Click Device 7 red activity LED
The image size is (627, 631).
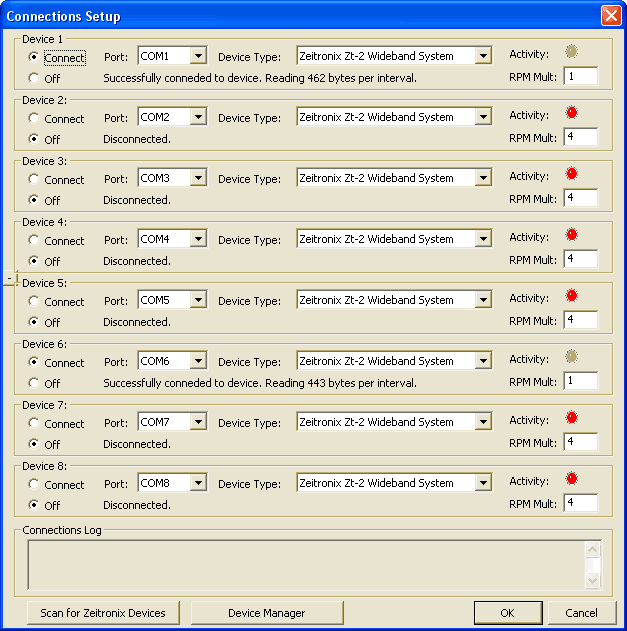(x=572, y=418)
